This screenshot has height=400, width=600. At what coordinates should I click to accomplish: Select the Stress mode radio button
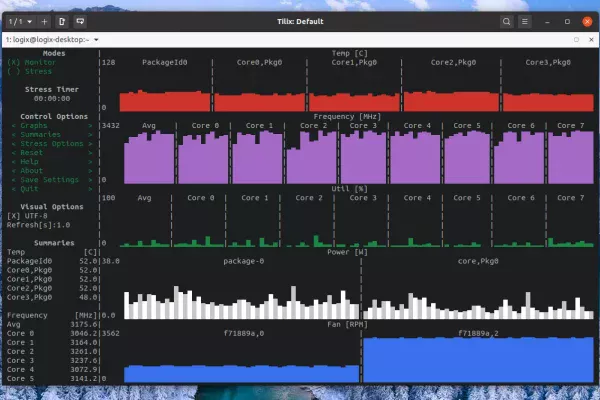(29, 71)
